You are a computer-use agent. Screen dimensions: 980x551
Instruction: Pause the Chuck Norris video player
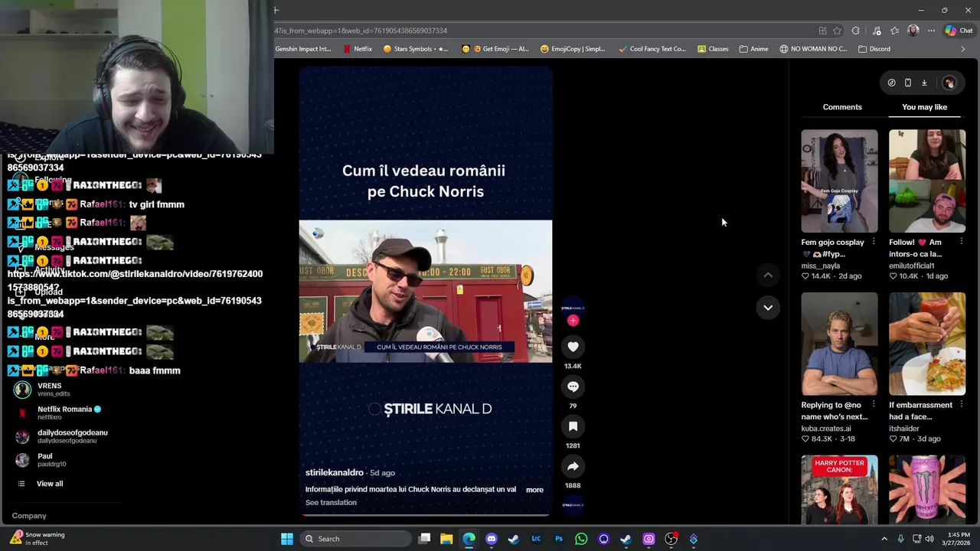click(426, 291)
